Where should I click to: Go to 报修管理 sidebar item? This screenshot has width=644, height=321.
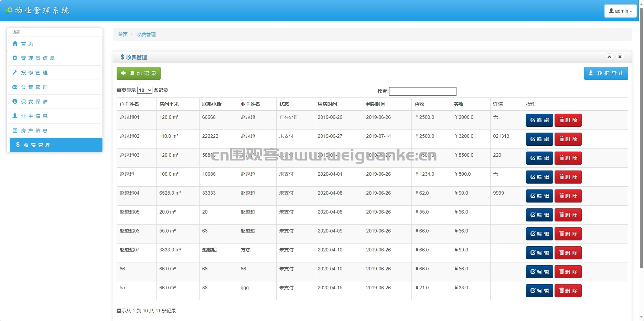[55, 73]
